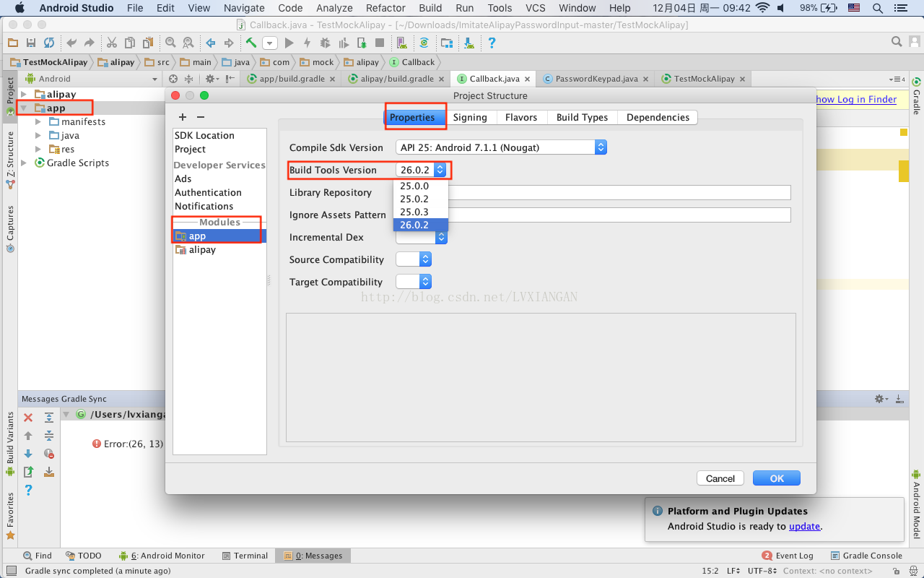This screenshot has height=578, width=924.
Task: Switch to the Build Types tab
Action: tap(582, 117)
